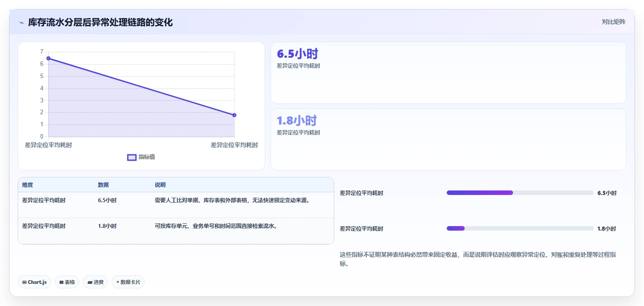Image resolution: width=644 pixels, height=306 pixels.
Task: Click the 数据 column header
Action: pos(103,185)
